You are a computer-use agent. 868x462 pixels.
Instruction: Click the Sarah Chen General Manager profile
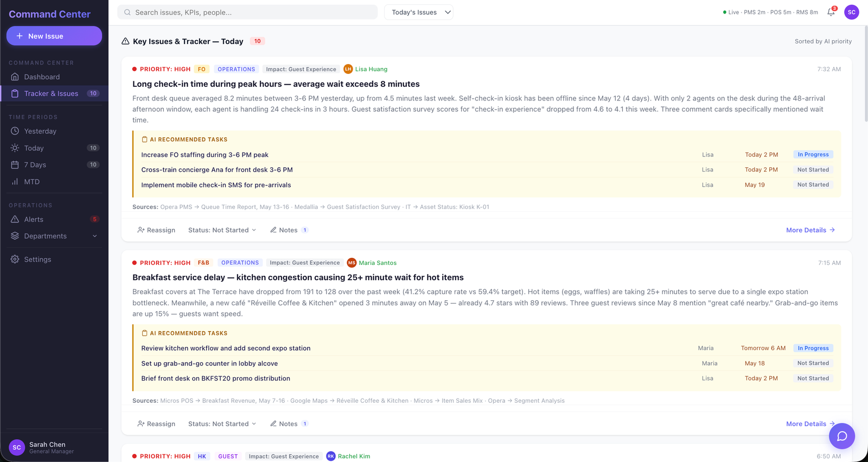pyautogui.click(x=54, y=447)
